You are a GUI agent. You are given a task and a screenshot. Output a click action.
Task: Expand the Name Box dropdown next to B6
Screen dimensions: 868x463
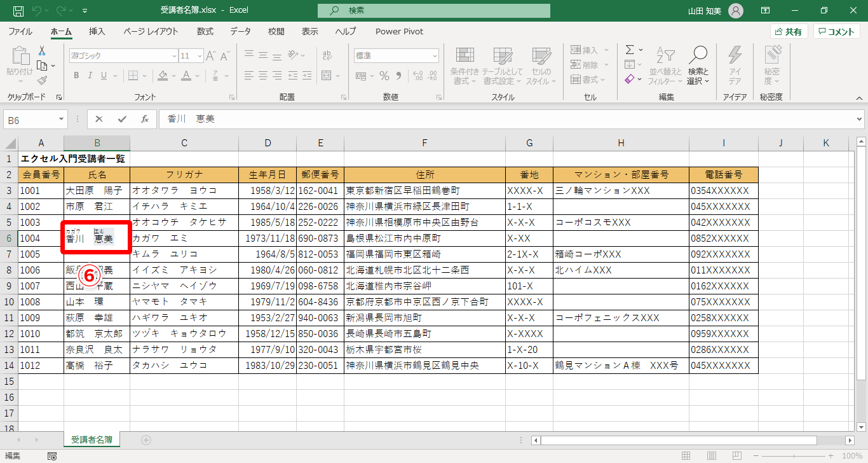tap(62, 119)
